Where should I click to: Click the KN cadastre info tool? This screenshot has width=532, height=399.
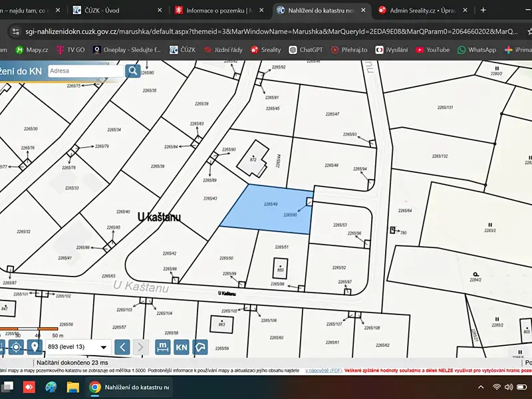(x=182, y=347)
